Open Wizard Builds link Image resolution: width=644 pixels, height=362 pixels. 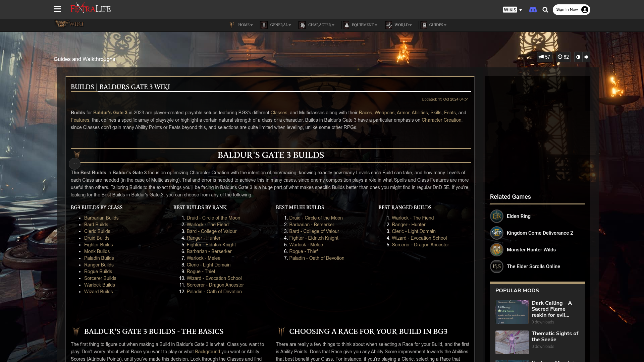(98, 292)
